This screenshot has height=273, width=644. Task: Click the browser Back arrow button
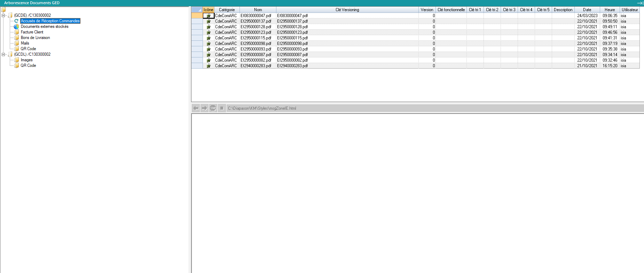(x=196, y=108)
